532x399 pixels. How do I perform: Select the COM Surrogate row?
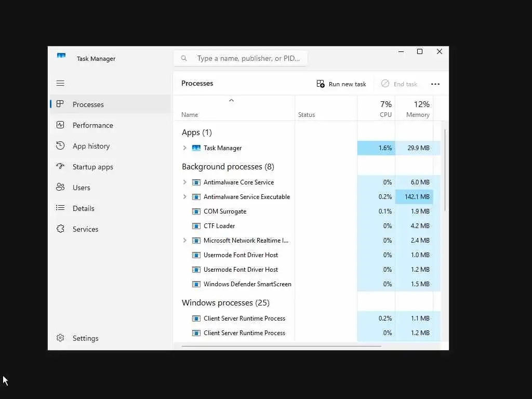[307, 211]
